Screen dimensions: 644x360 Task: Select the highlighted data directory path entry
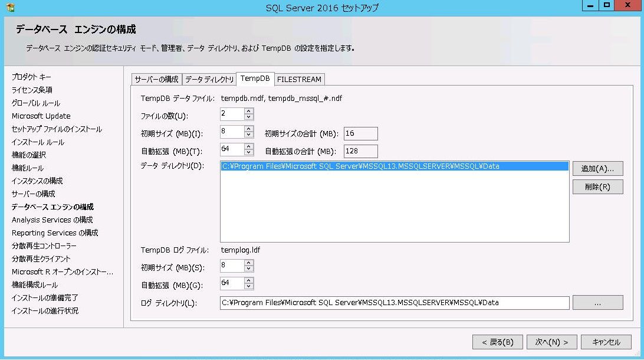tap(395, 166)
